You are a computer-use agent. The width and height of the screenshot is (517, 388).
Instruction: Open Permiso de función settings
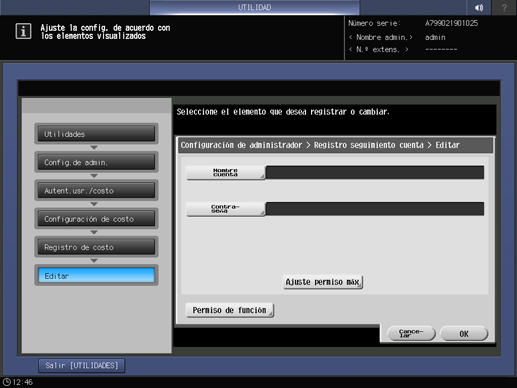[x=230, y=310]
